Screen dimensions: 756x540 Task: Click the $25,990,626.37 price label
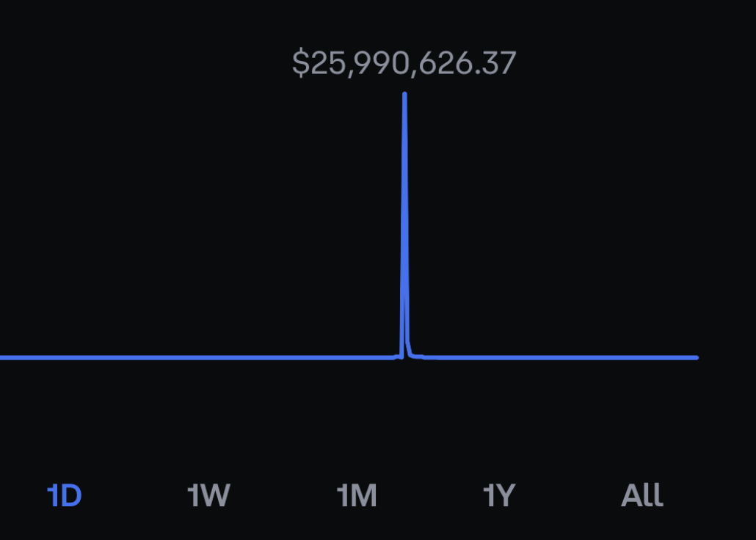404,63
